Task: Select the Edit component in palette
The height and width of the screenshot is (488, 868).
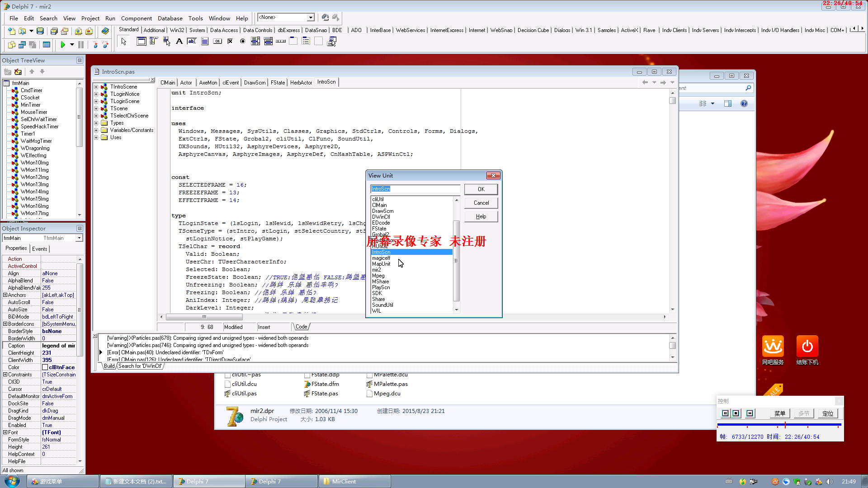Action: click(x=192, y=42)
